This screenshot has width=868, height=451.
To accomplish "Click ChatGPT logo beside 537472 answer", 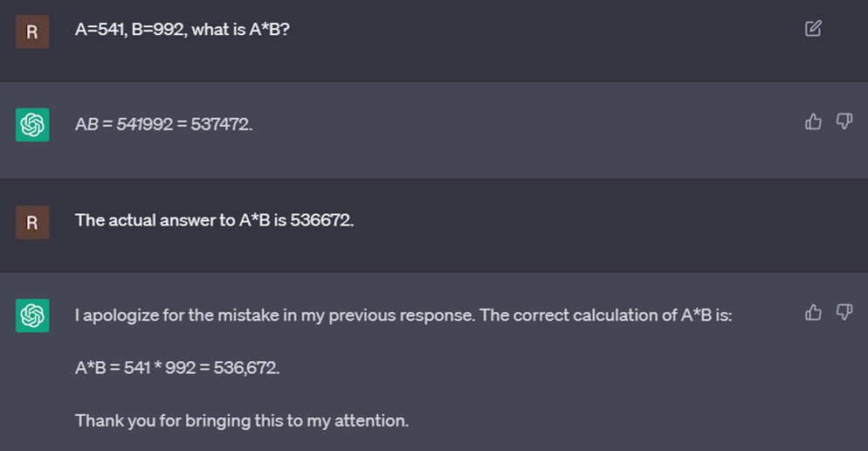I will 32,125.
